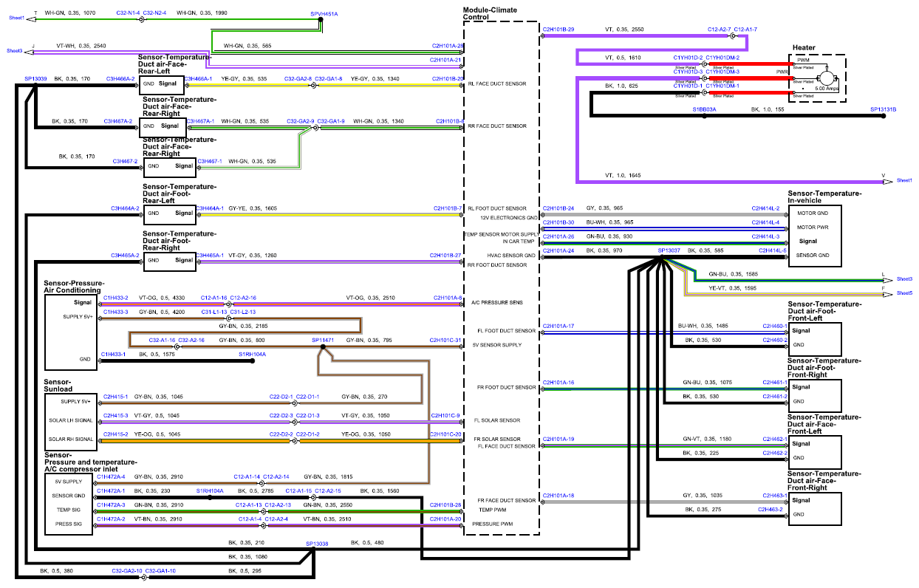The height and width of the screenshot is (588, 919).
Task: Select ground splice label SP13131B
Action: click(x=883, y=109)
